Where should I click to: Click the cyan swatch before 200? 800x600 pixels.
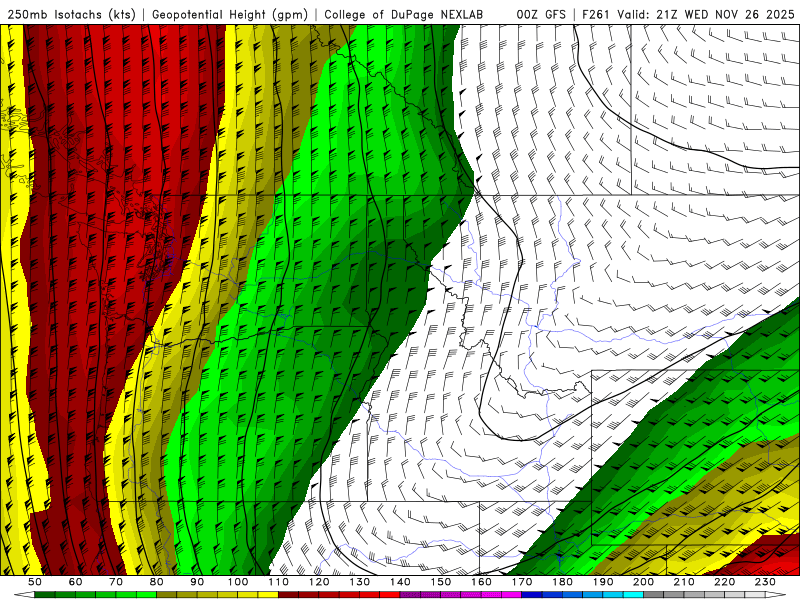pos(633,595)
